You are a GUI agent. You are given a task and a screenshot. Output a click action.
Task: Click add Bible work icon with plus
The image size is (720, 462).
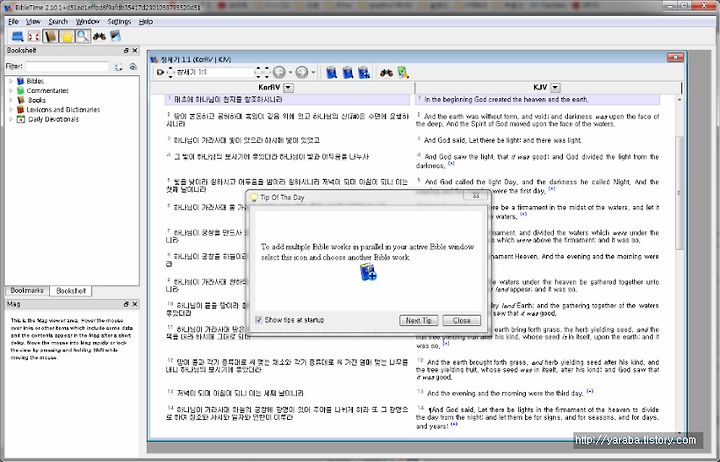(364, 72)
